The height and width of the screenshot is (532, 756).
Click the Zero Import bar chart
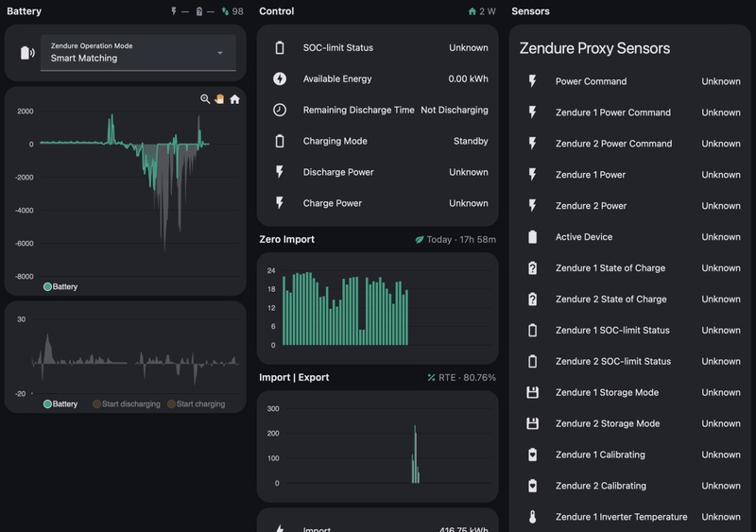(377, 308)
